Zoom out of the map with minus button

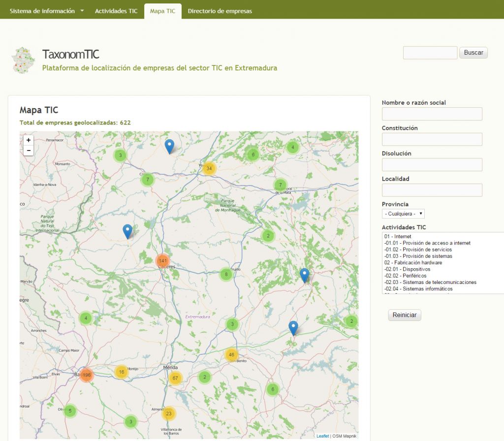pos(28,151)
